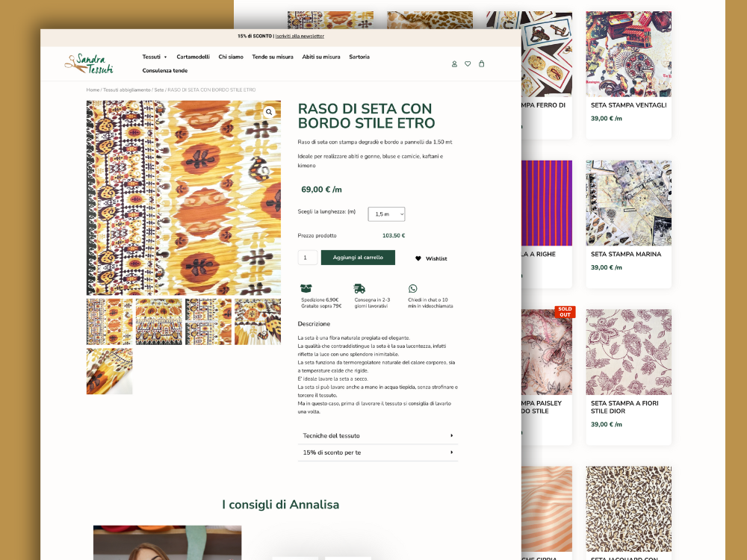This screenshot has width=747, height=560.
Task: Open the Sete breadcrumb link
Action: (x=158, y=90)
